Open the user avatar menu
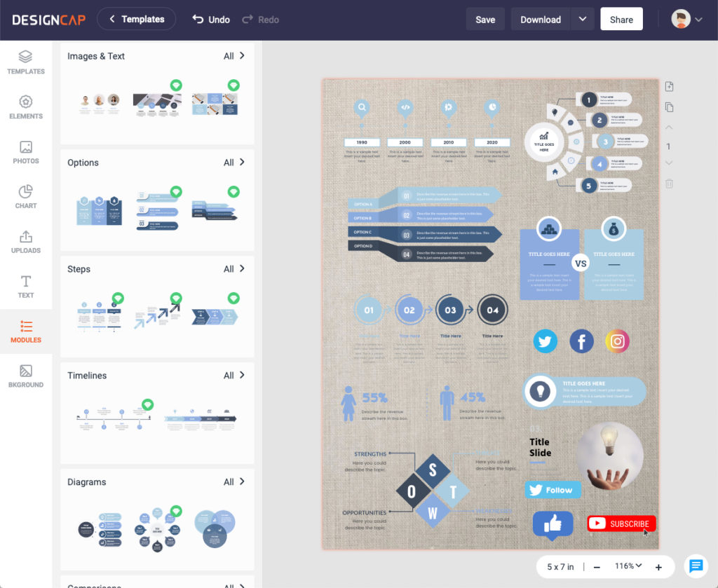The image size is (718, 588). pos(686,19)
